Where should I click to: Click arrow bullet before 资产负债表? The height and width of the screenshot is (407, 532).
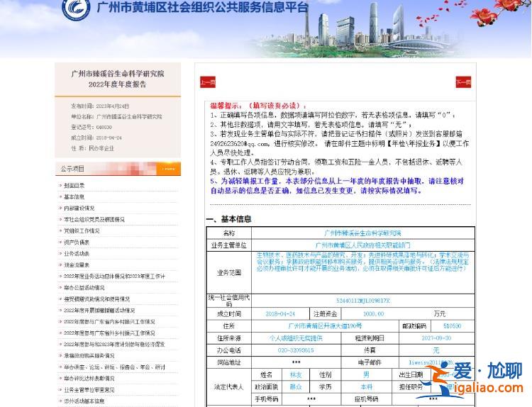tap(60, 242)
